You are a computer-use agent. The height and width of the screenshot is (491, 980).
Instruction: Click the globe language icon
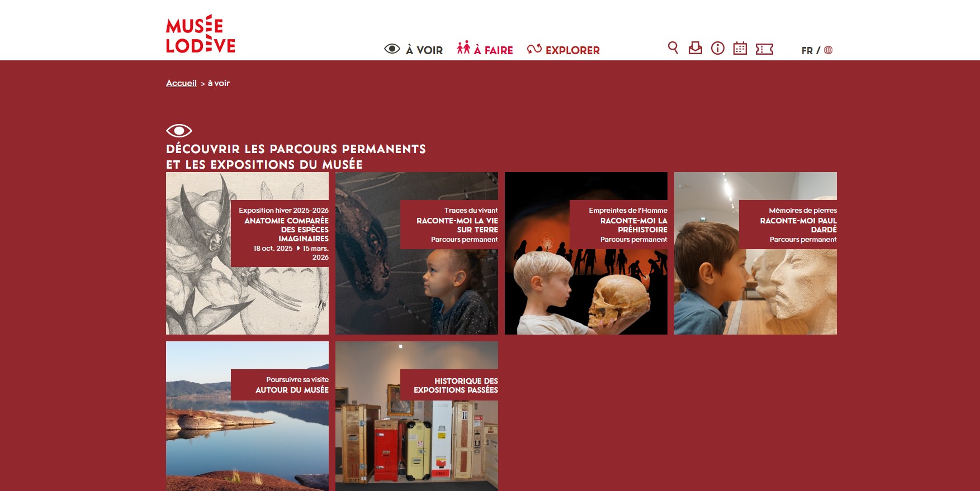coord(828,50)
